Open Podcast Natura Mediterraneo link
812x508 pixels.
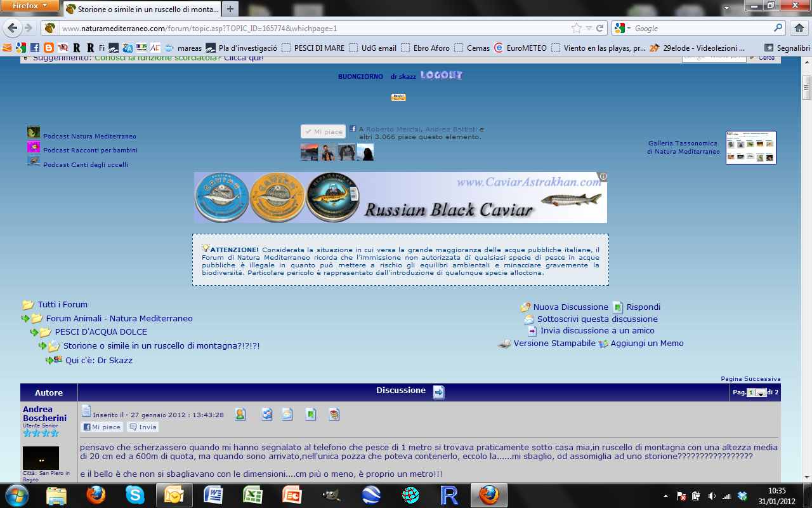[89, 136]
